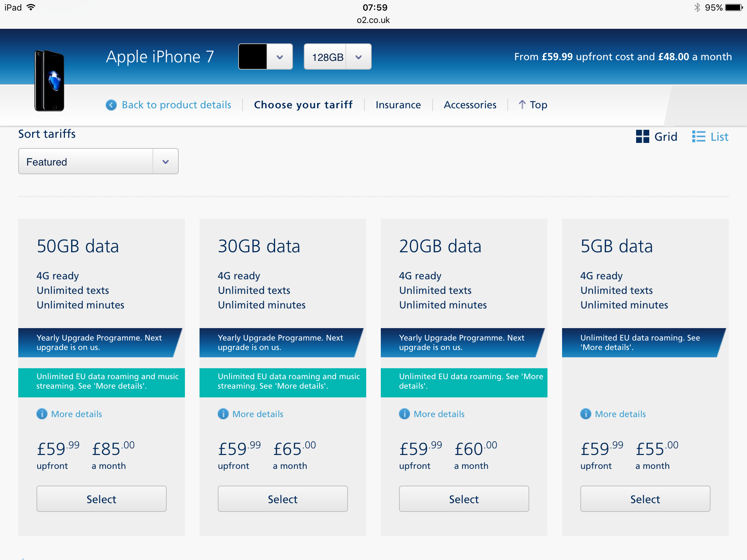Tap the 07:59 clock
Image resolution: width=747 pixels, height=560 pixels.
pyautogui.click(x=375, y=7)
